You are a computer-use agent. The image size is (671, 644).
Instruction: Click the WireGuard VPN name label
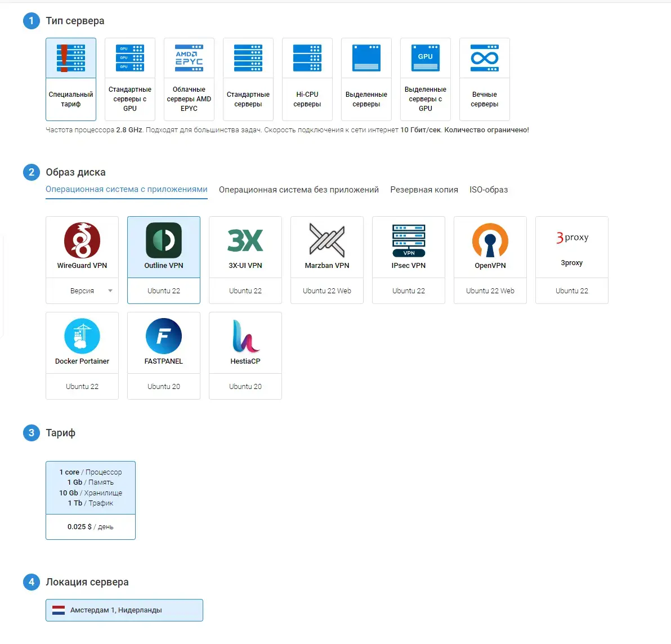pyautogui.click(x=82, y=266)
